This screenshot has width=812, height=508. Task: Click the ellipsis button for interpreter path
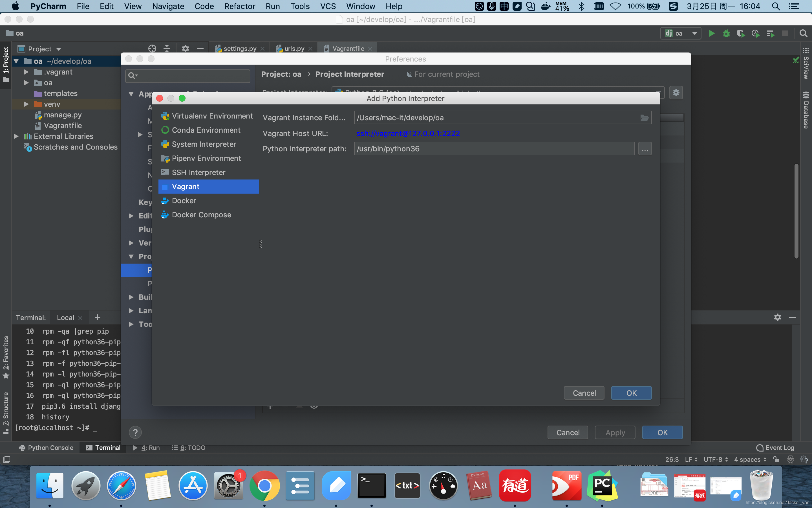click(645, 148)
